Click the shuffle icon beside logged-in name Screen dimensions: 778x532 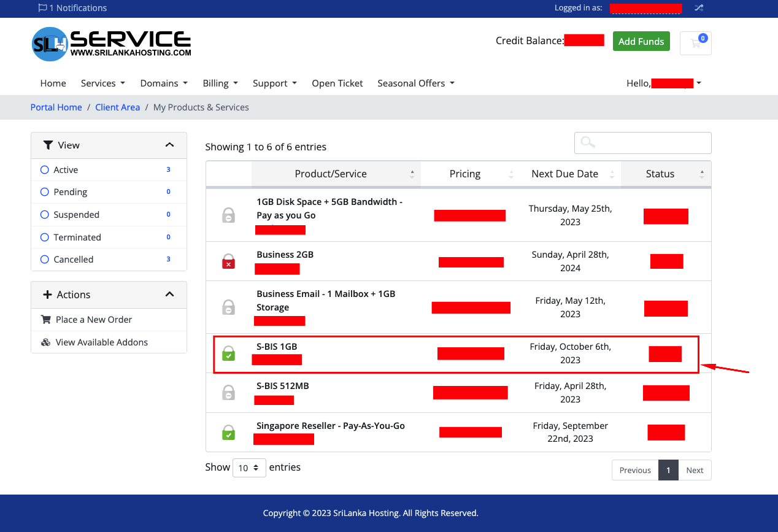[699, 8]
